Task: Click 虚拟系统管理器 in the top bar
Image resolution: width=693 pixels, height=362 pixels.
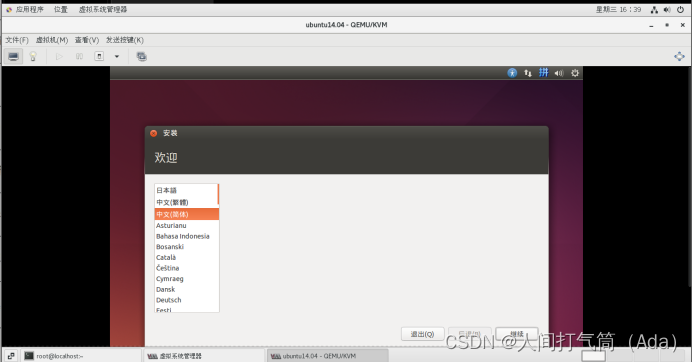Action: (103, 9)
